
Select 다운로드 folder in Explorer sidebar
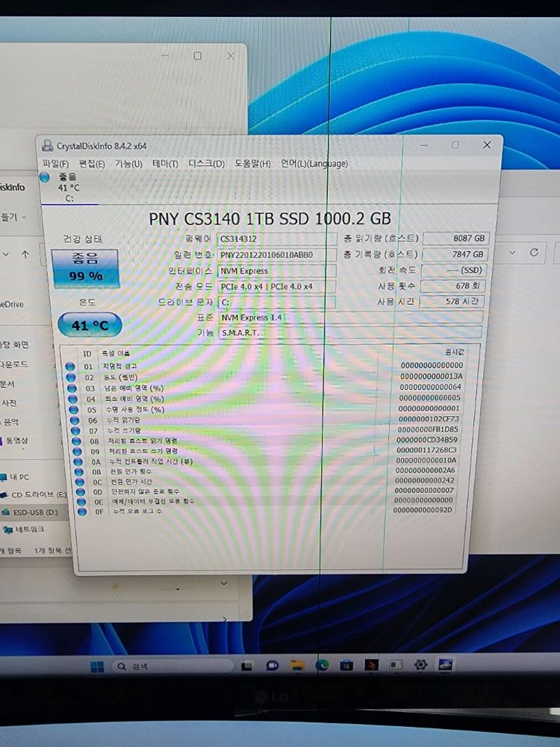coord(13,365)
